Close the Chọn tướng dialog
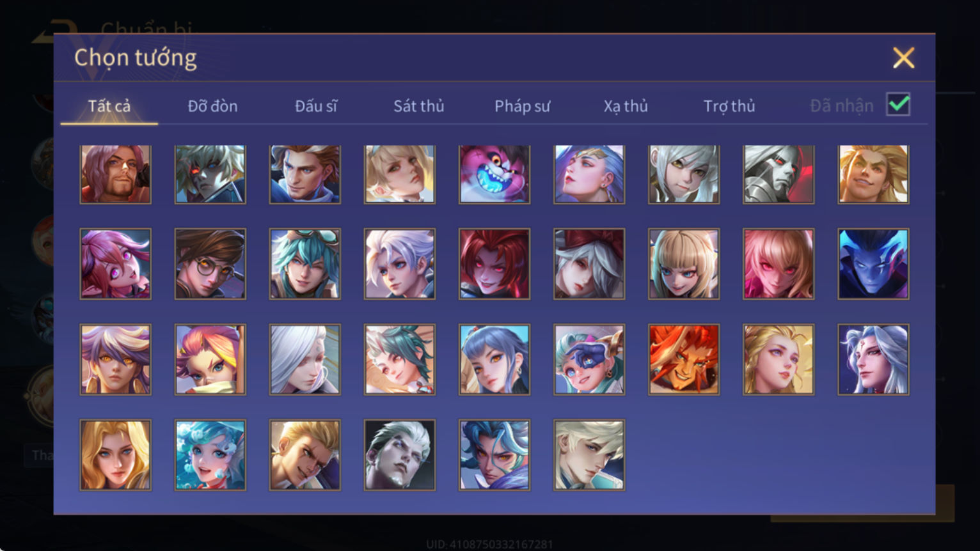Image resolution: width=980 pixels, height=551 pixels. pyautogui.click(x=903, y=58)
